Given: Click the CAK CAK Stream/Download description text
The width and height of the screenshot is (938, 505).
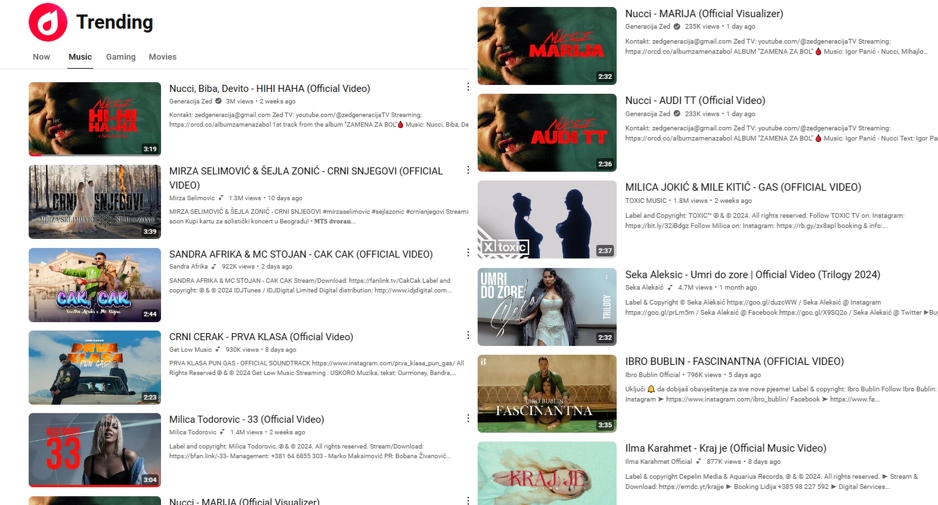Looking at the screenshot, I should point(310,285).
